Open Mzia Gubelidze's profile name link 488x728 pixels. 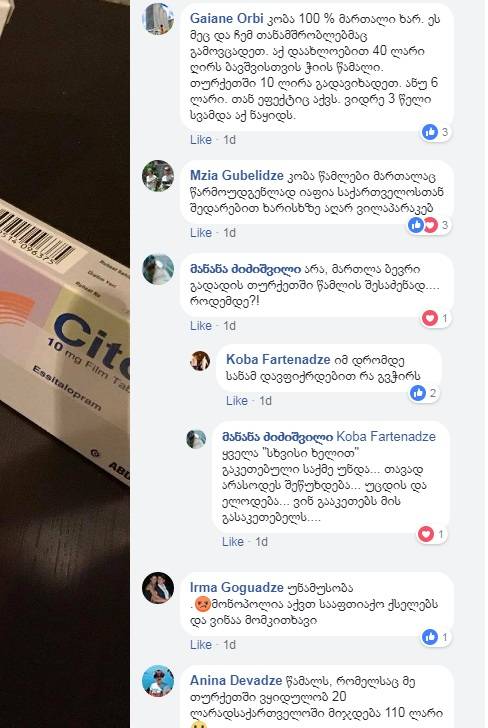236,176
